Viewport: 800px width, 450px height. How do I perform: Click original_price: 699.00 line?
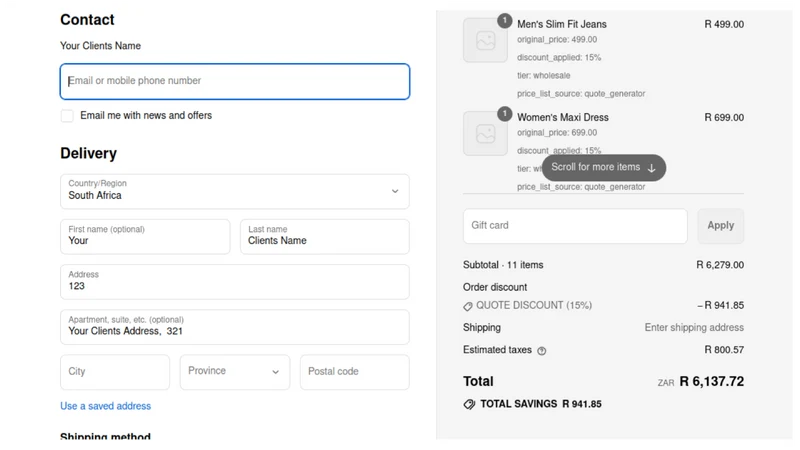557,133
